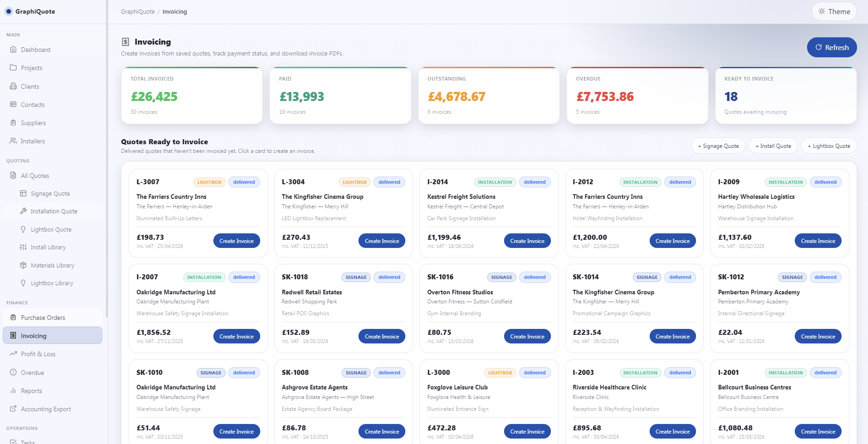This screenshot has height=444, width=868.
Task: Click the Paid summary card
Action: (340, 96)
